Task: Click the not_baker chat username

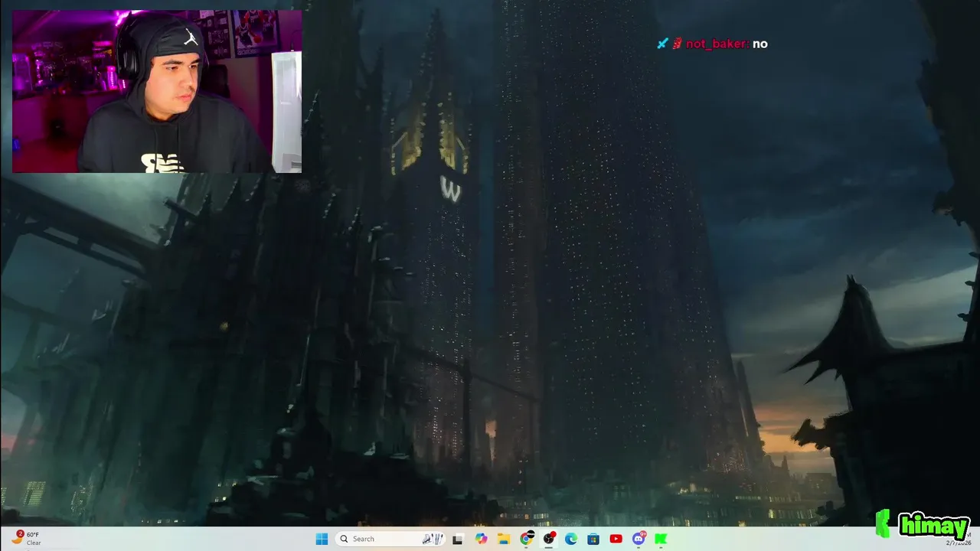Action: click(x=717, y=44)
